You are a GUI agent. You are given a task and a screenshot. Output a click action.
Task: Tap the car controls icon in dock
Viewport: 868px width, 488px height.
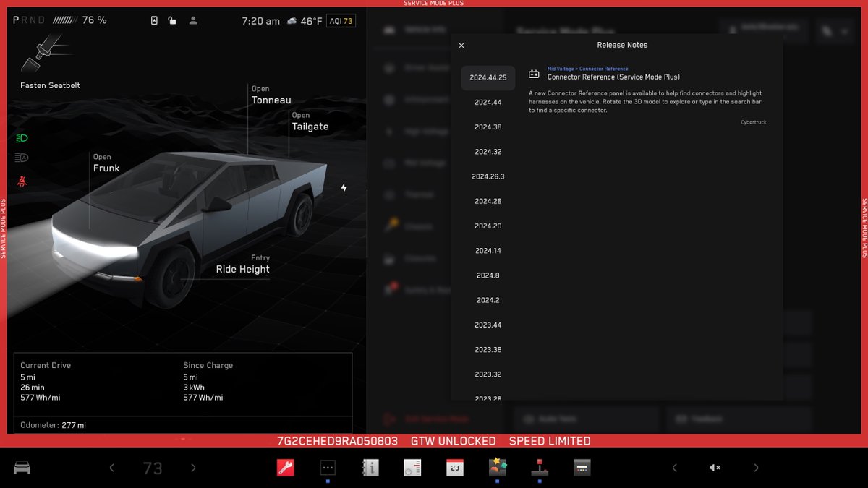[22, 468]
